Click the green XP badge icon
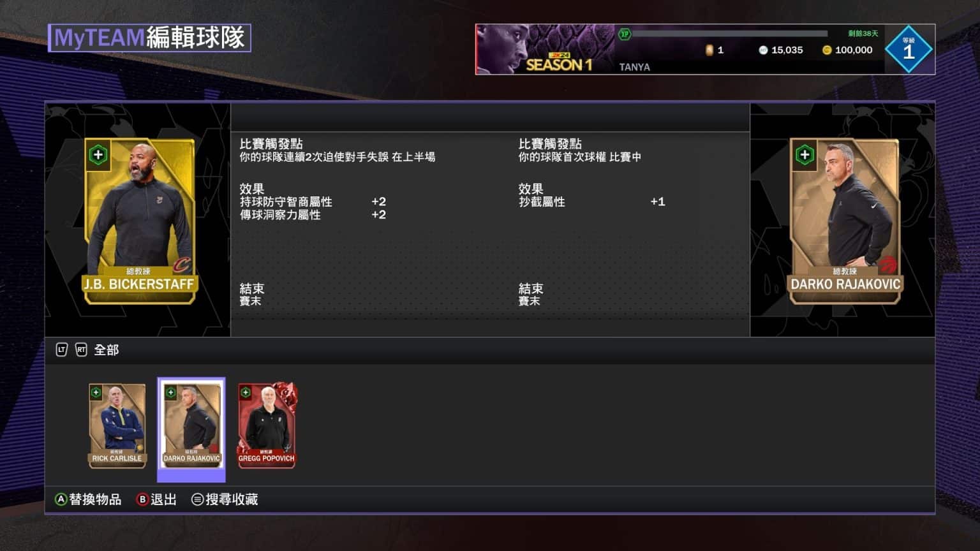The image size is (980, 551). point(625,34)
